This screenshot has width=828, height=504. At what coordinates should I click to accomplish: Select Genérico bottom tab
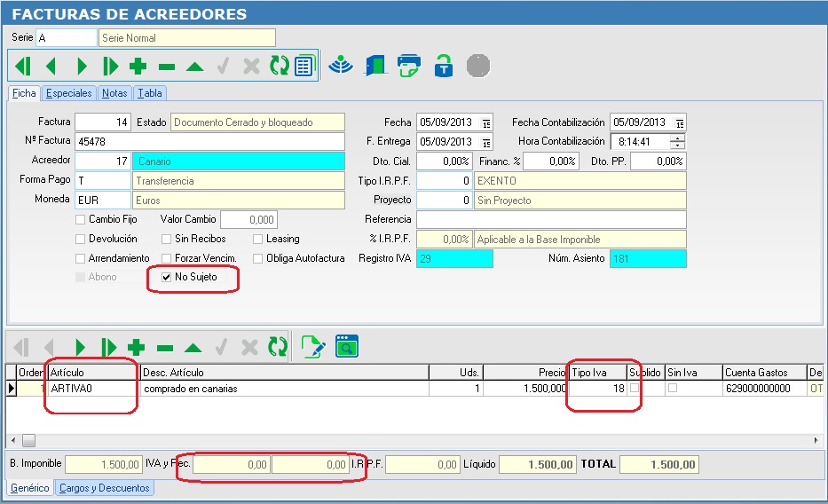pyautogui.click(x=30, y=488)
